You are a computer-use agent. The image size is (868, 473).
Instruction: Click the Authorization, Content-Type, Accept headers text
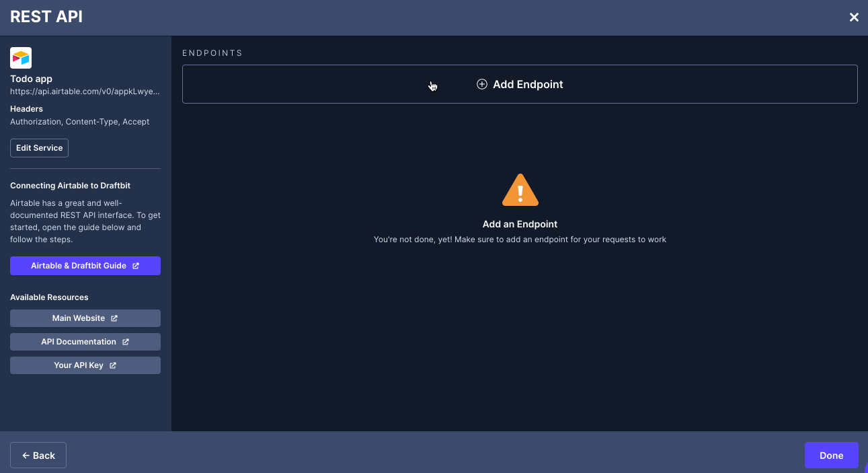click(x=80, y=122)
